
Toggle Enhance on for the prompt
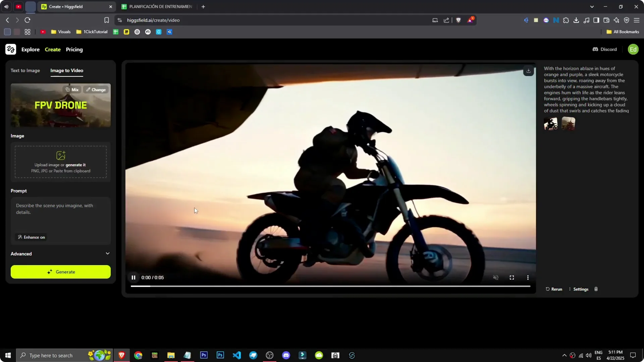(x=31, y=237)
